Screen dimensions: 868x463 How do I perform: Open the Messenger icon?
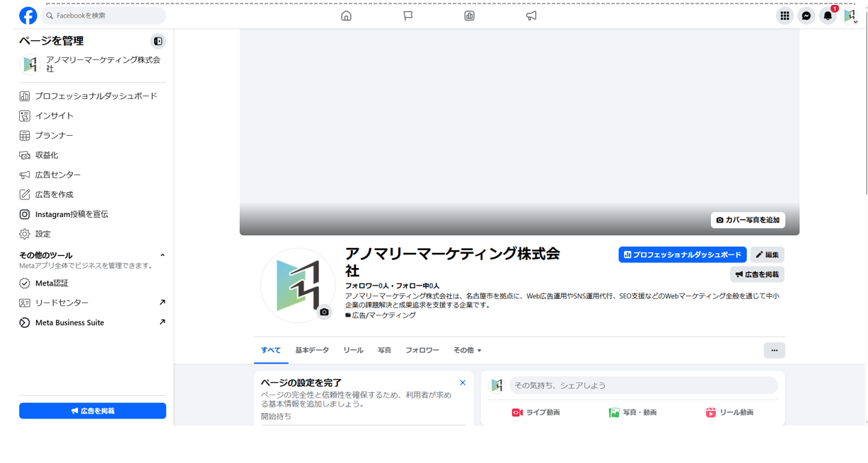[806, 16]
